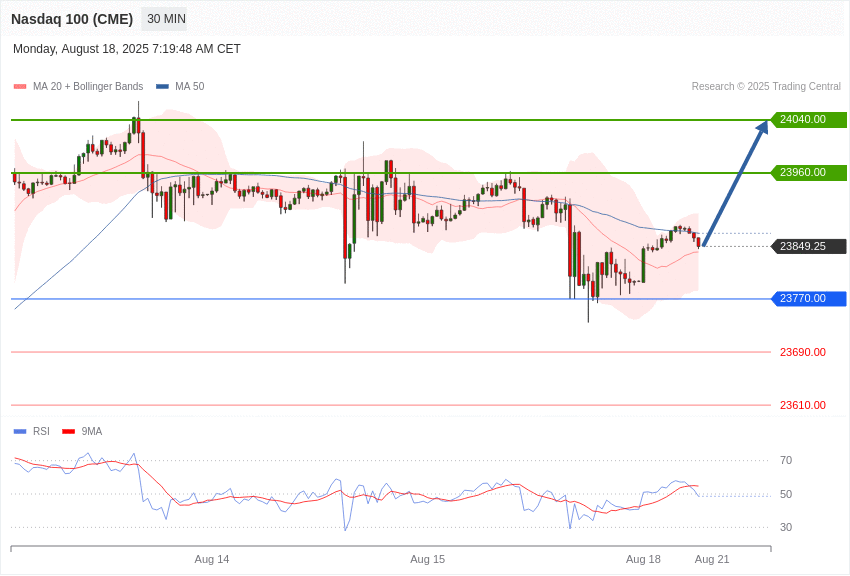Click the Aug 14 date axis label
Viewport: 850px width, 576px height.
coord(212,559)
